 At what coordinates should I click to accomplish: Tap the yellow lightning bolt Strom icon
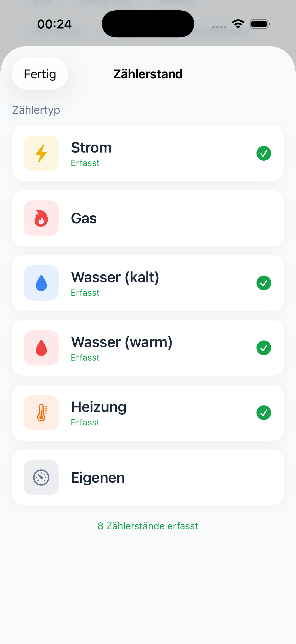pos(41,153)
